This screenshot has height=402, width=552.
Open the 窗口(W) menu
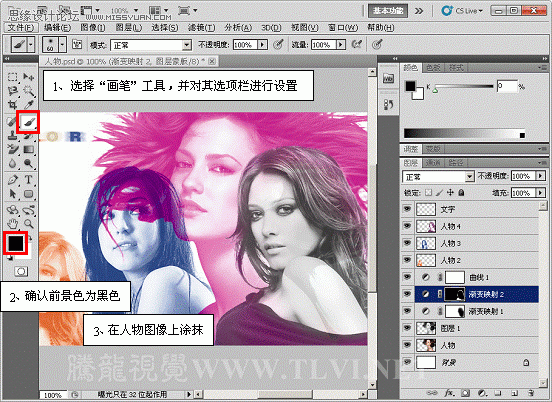coord(343,27)
